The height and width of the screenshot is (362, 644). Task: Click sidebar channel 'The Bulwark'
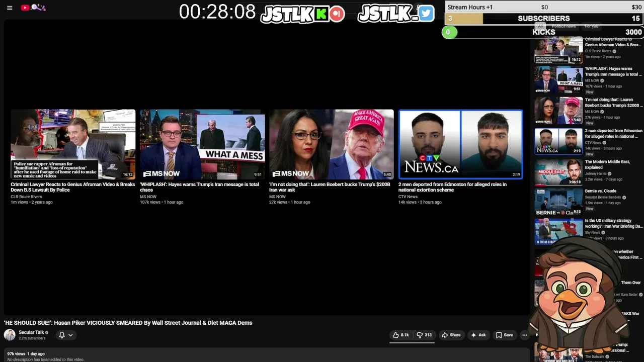point(594,356)
